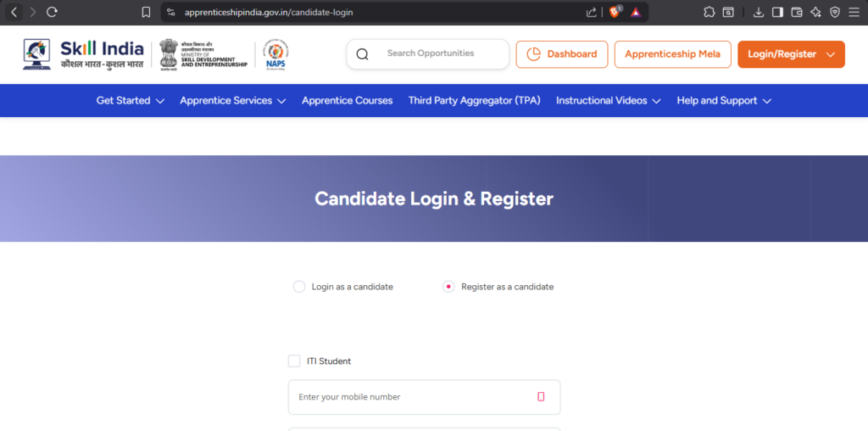Open the Dashboard button
Viewport: 868px width, 431px height.
tap(561, 54)
